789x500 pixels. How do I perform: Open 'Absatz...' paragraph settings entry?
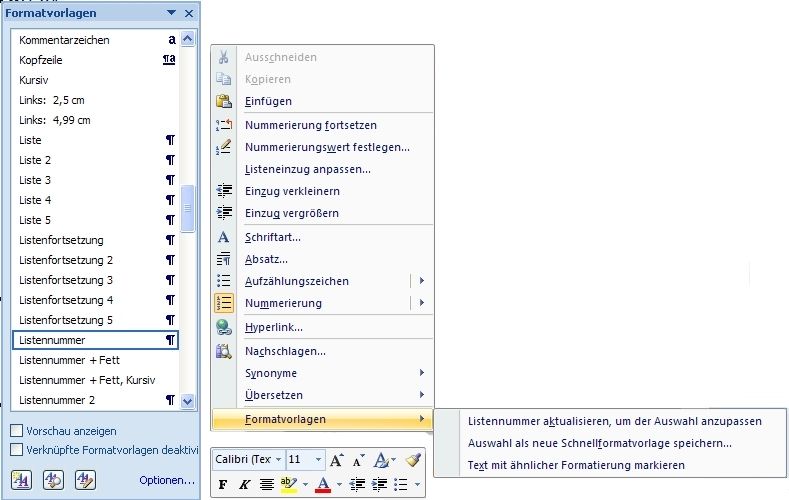point(266,259)
